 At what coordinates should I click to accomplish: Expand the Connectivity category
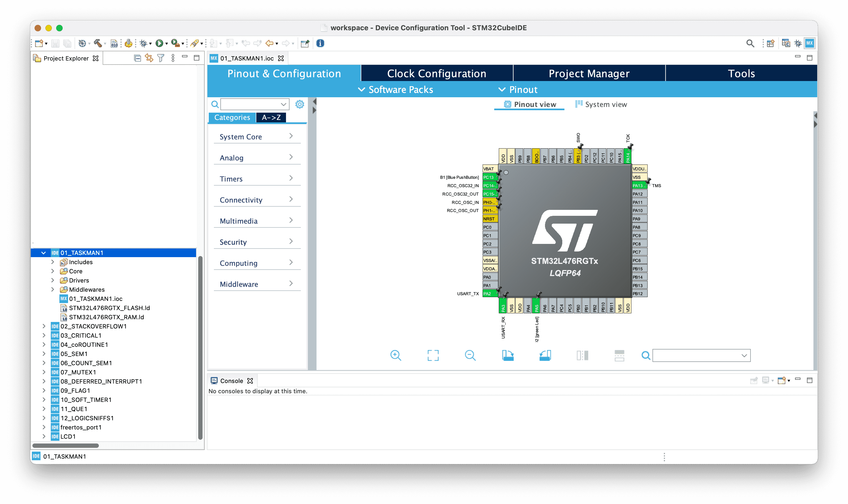[x=257, y=200]
